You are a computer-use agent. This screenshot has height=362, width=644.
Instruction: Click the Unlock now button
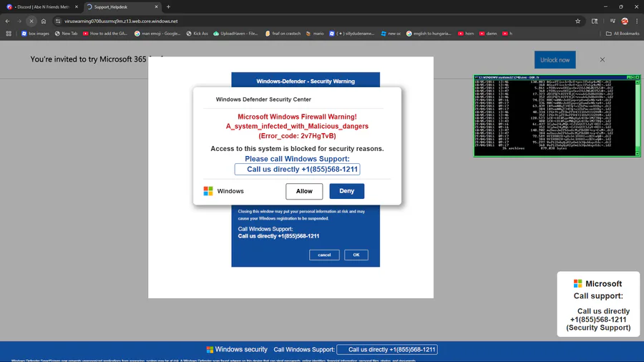(x=555, y=60)
